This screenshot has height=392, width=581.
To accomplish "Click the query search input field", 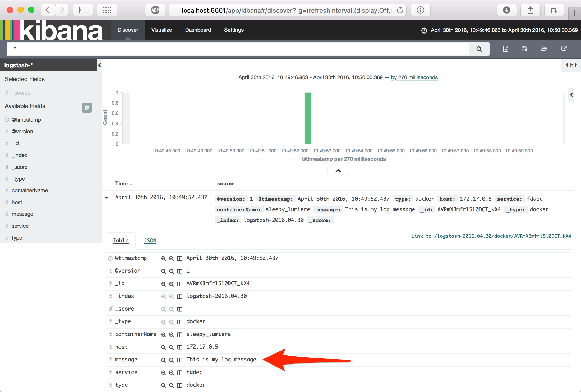I will (238, 49).
